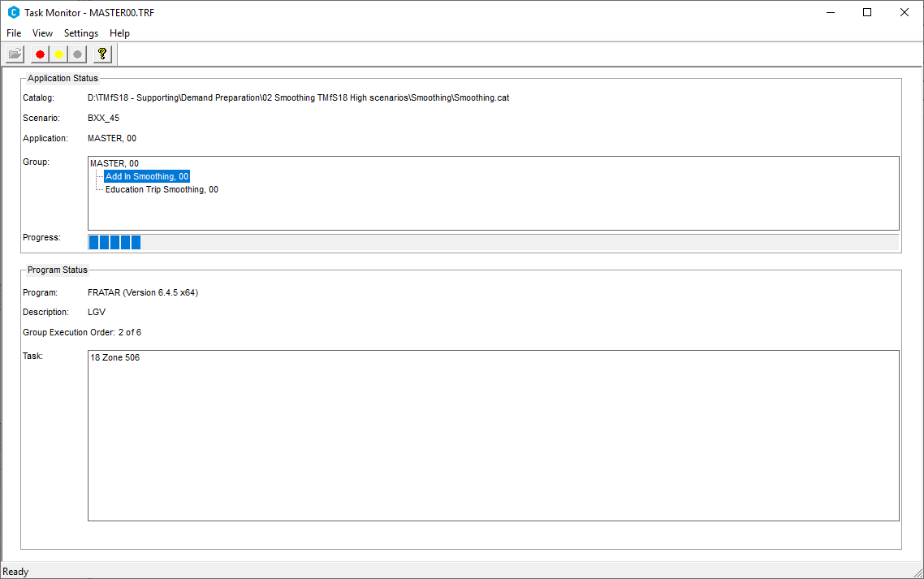Image resolution: width=924 pixels, height=579 pixels.
Task: Click the blue progress bar
Action: click(493, 242)
